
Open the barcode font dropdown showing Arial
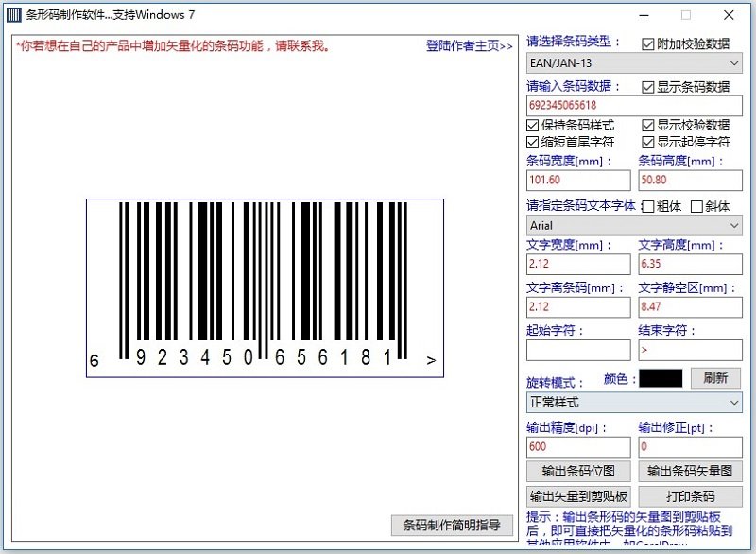click(x=632, y=225)
